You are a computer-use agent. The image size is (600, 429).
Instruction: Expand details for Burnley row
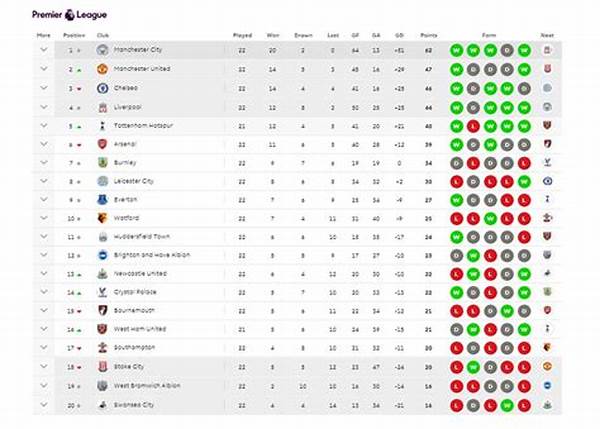[x=44, y=163]
